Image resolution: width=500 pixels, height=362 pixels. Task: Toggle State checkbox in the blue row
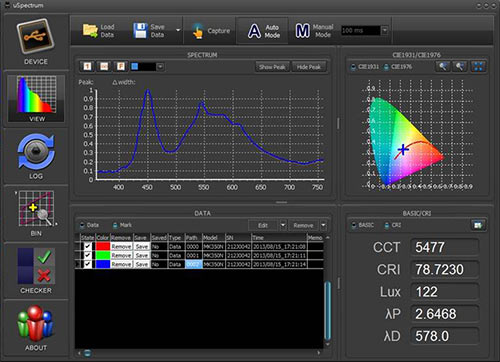(88, 264)
